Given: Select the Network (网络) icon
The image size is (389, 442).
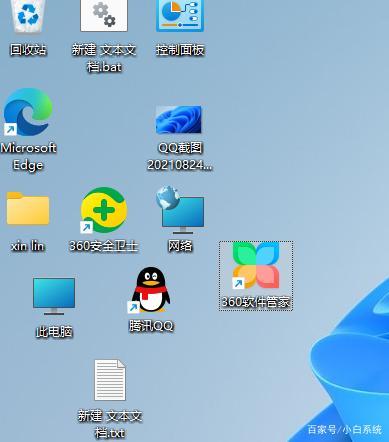Looking at the screenshot, I should pos(180,210).
